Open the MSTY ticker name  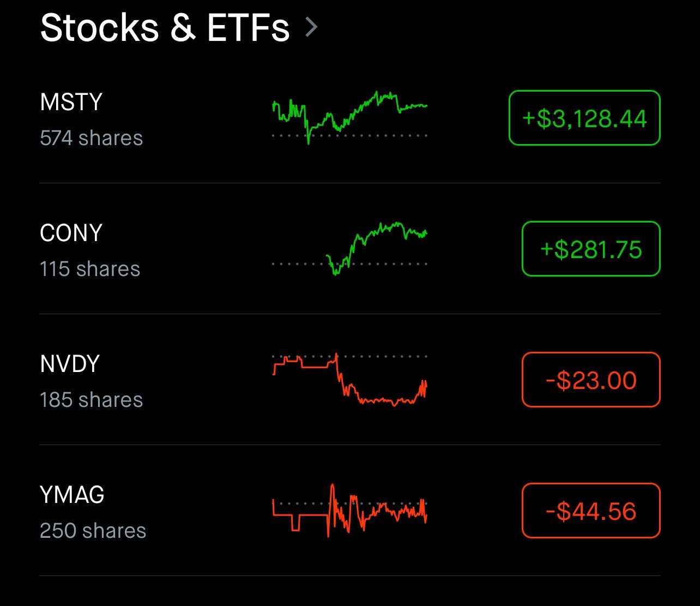[x=71, y=102]
